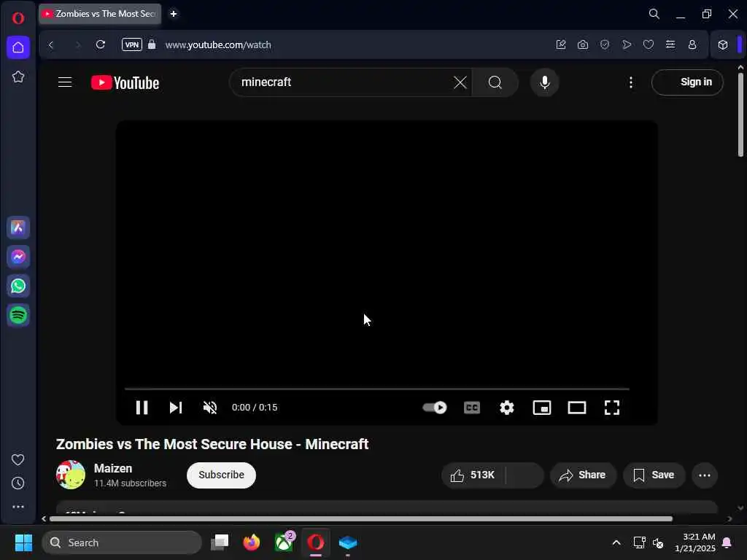Select the Zombies vs The Most Secure tab
Screen dimensions: 747x560
99,14
